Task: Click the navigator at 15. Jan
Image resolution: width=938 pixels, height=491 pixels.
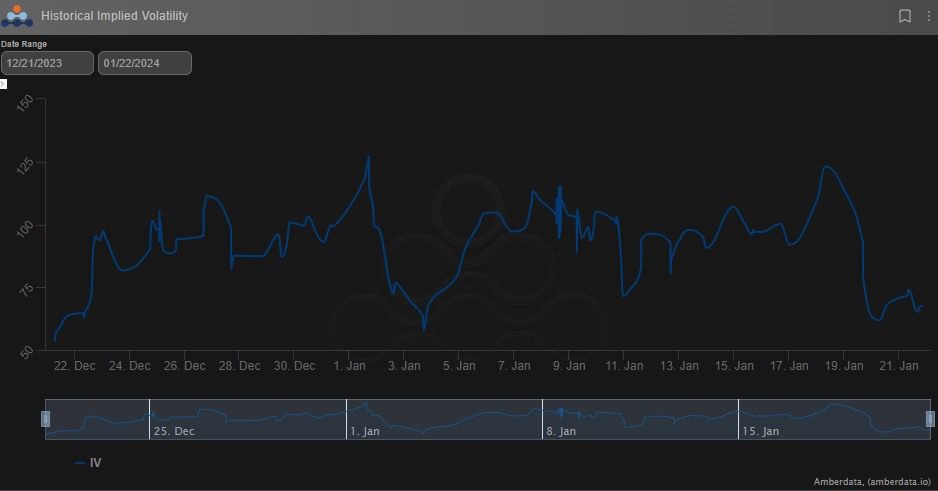Action: (760, 431)
